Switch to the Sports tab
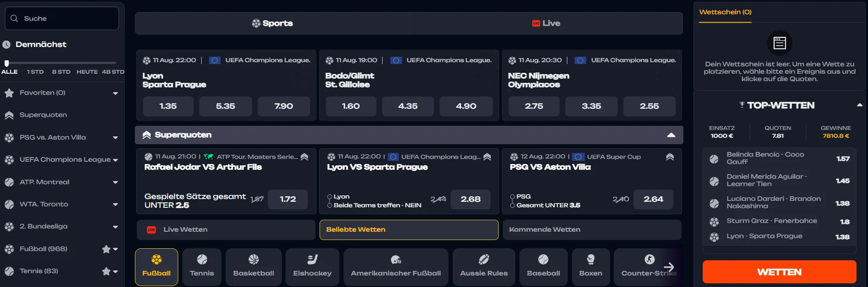Viewport: 868px width, 287px height. tap(272, 23)
